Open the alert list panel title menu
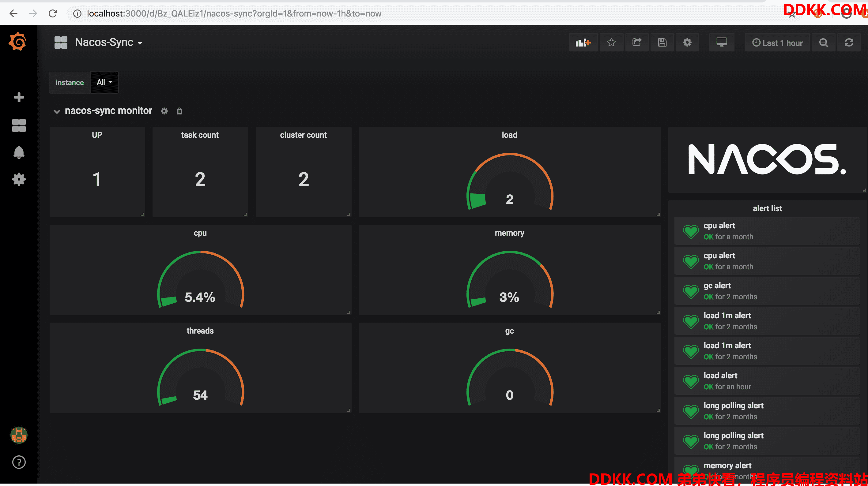The image size is (868, 486). click(x=767, y=208)
